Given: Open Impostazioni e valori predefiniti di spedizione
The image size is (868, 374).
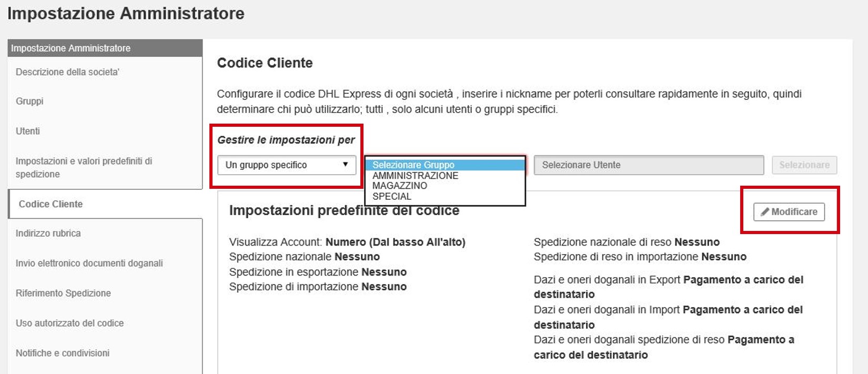Looking at the screenshot, I should tap(84, 167).
